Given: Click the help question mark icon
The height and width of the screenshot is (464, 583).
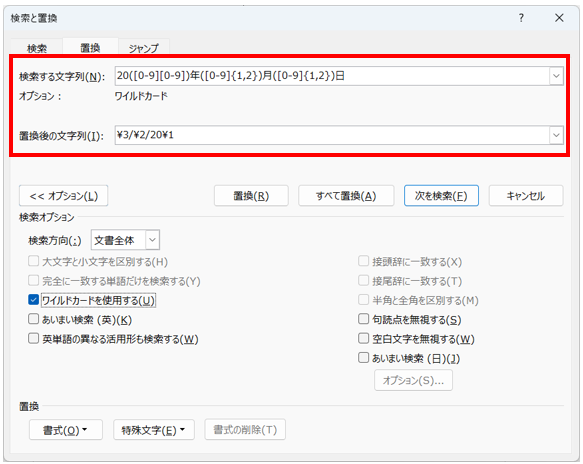Looking at the screenshot, I should coord(521,18).
